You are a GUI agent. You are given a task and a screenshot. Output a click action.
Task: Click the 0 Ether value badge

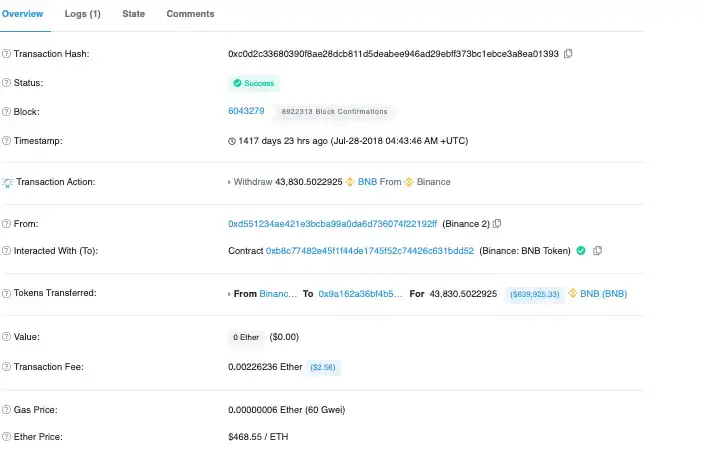[x=246, y=337]
